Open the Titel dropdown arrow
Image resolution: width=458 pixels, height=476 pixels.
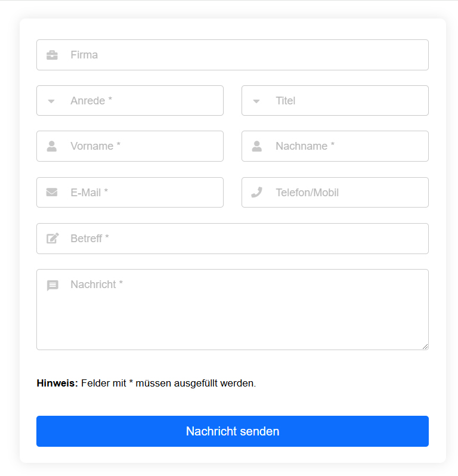point(256,101)
